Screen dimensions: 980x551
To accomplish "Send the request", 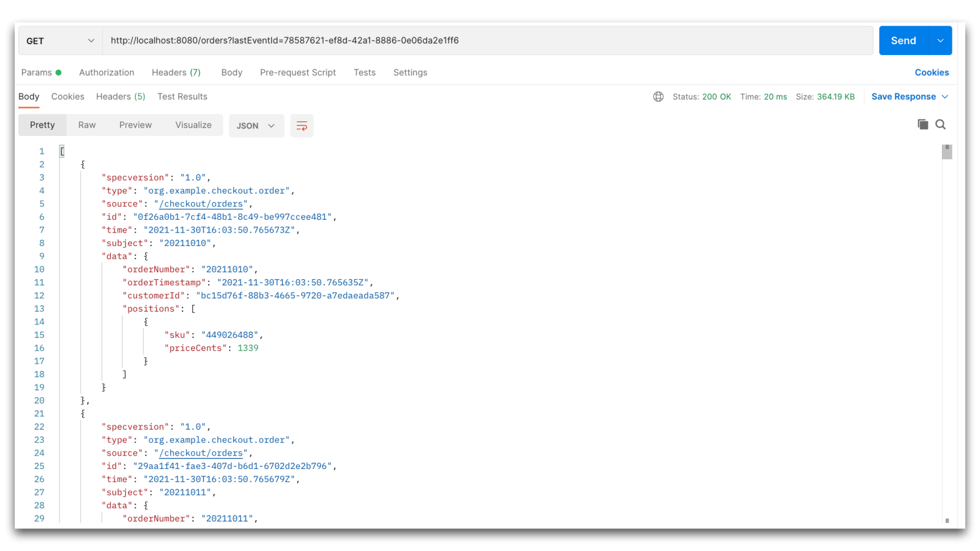I will pos(903,40).
